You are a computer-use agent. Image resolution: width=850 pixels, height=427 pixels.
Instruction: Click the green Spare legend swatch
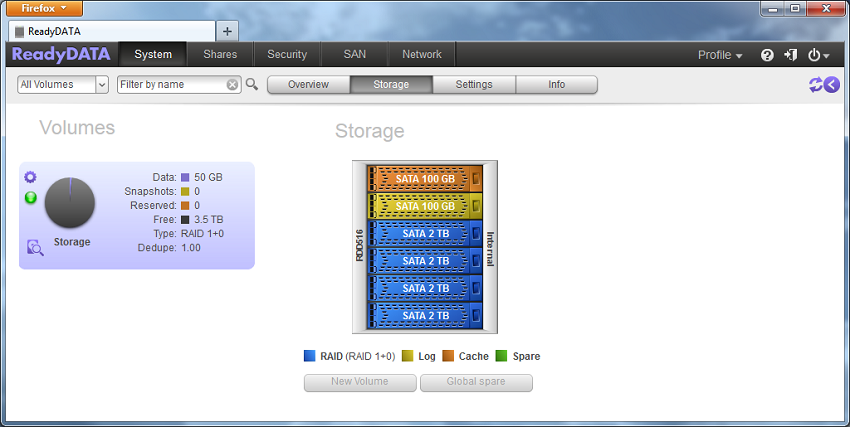(501, 356)
